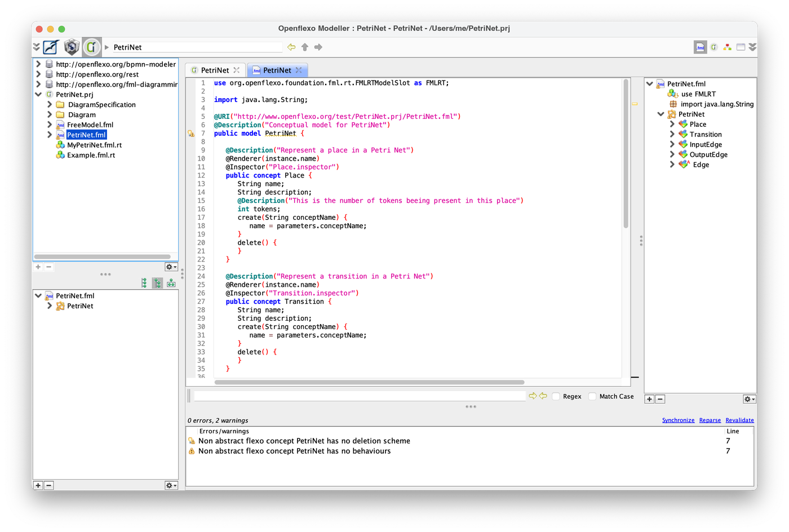This screenshot has height=532, width=789.
Task: Open the blue bird perspective icon in toolbar
Action: click(x=51, y=47)
